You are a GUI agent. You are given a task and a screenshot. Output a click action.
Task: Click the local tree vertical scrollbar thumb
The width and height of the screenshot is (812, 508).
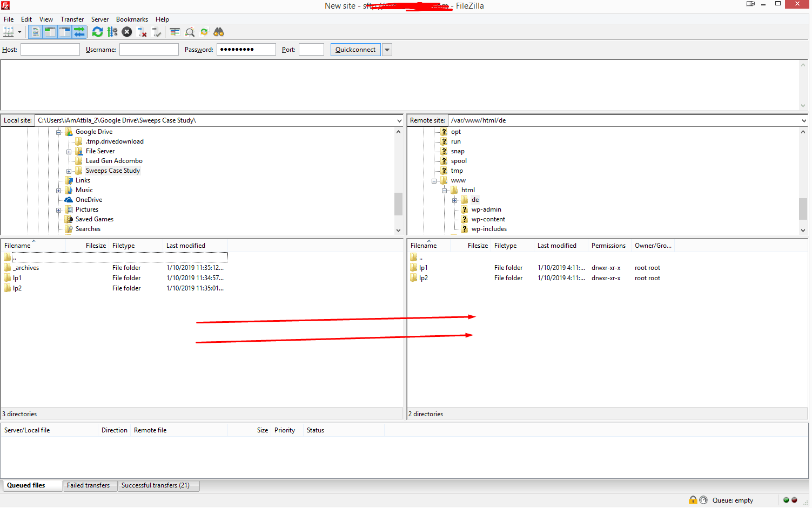coord(398,204)
